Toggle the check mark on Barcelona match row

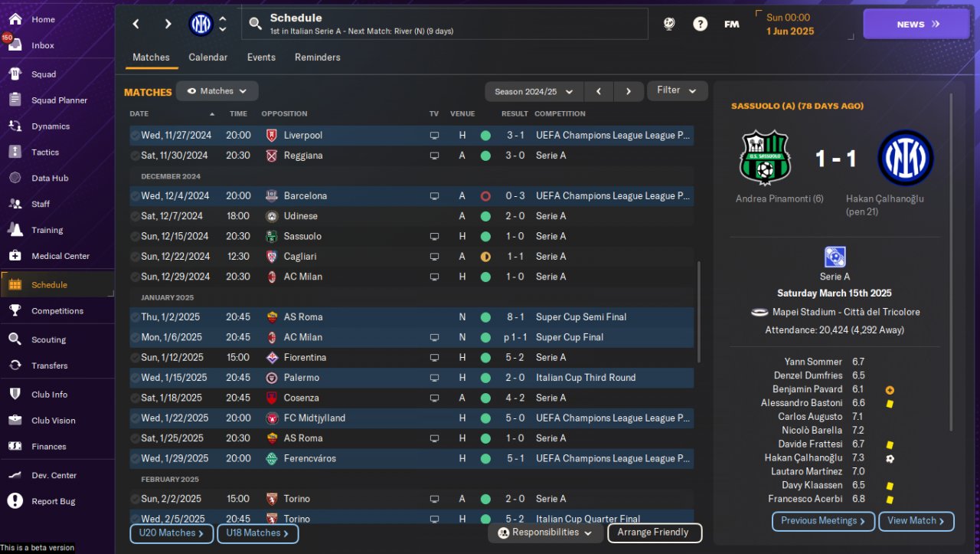pos(135,196)
